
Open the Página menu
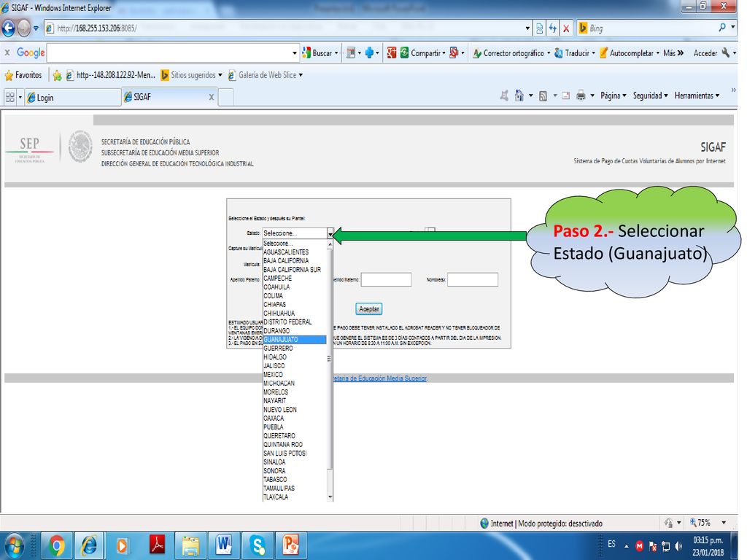click(x=613, y=96)
